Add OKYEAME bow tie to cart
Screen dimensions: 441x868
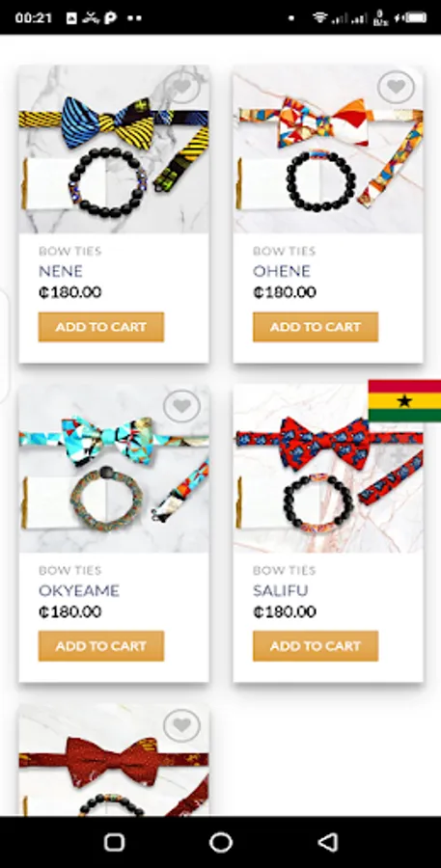point(100,646)
